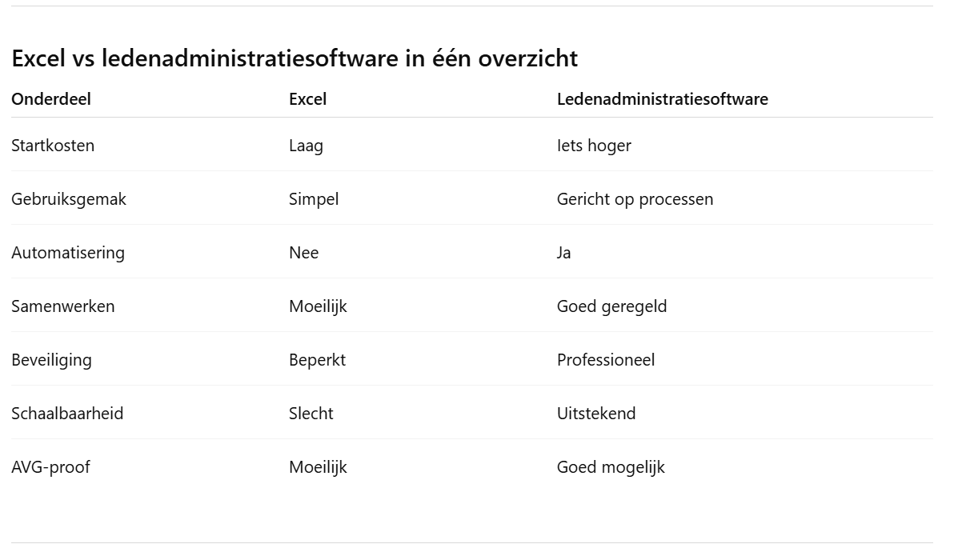Select the Samenwerken row label
This screenshot has width=954, height=560.
(x=62, y=306)
